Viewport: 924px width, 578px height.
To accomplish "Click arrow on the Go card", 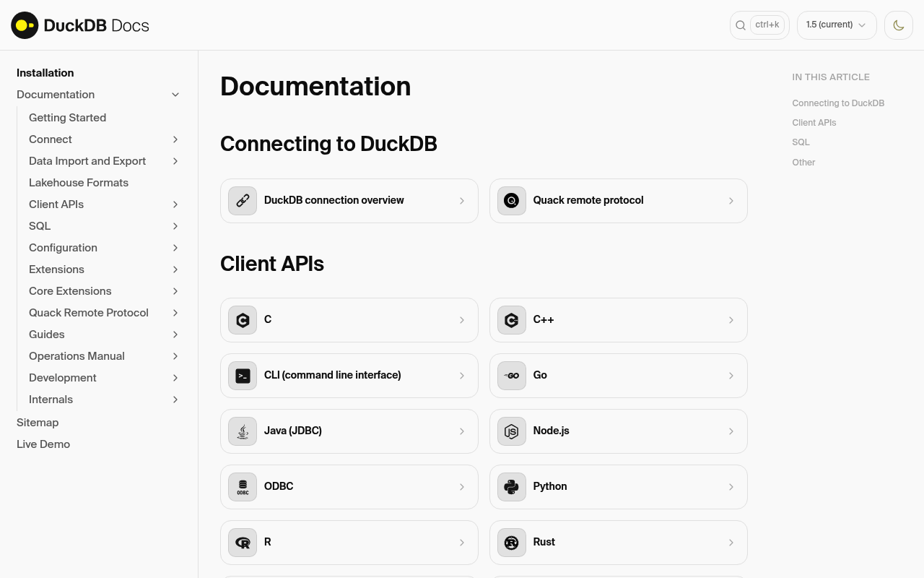I will 731,376.
